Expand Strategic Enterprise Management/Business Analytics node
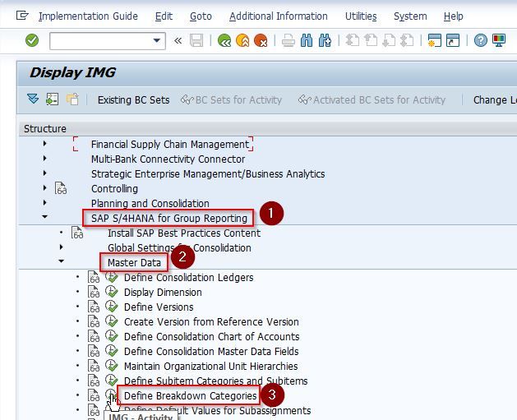Screen dimensions: 517x420 pos(45,173)
